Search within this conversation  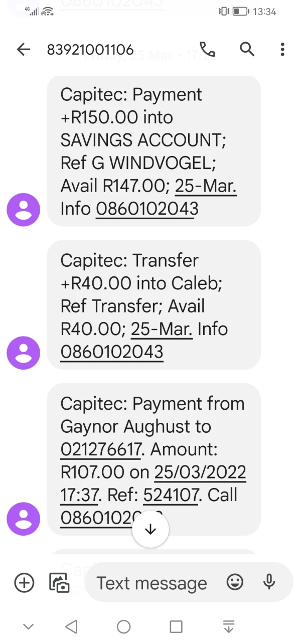pos(247,49)
